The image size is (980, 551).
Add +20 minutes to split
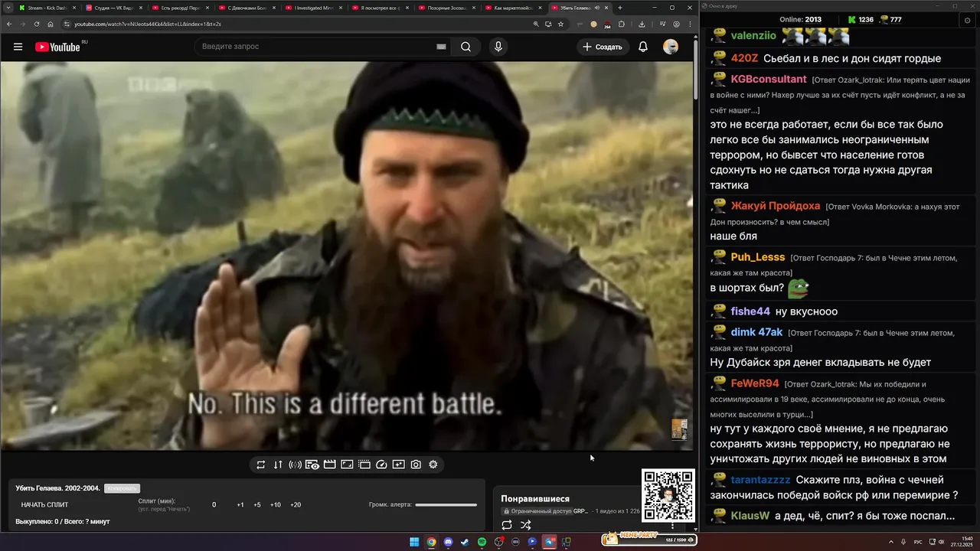tap(296, 504)
